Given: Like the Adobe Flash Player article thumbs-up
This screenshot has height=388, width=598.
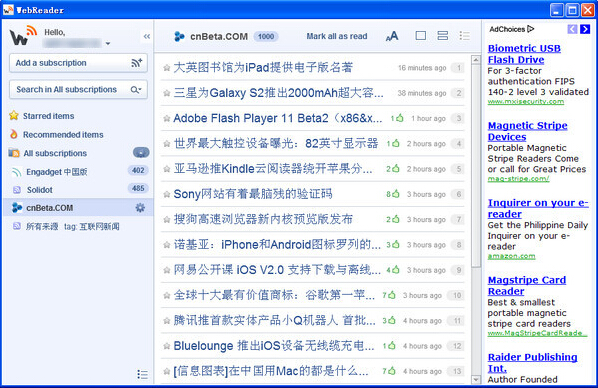Looking at the screenshot, I should coord(399,118).
